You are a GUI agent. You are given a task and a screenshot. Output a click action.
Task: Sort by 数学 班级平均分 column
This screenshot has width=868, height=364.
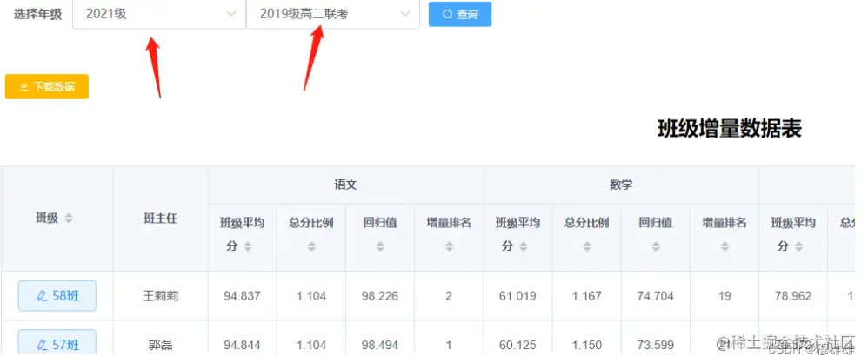coord(524,246)
